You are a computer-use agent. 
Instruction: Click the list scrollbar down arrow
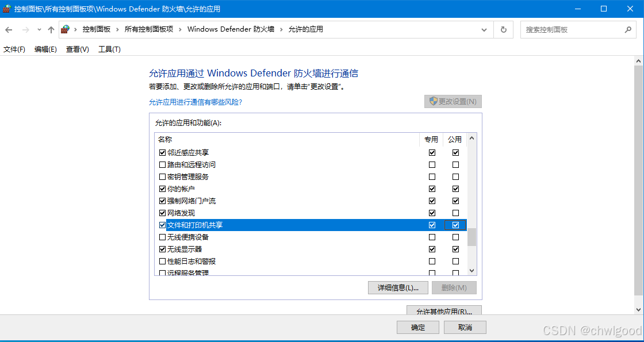coord(471,271)
